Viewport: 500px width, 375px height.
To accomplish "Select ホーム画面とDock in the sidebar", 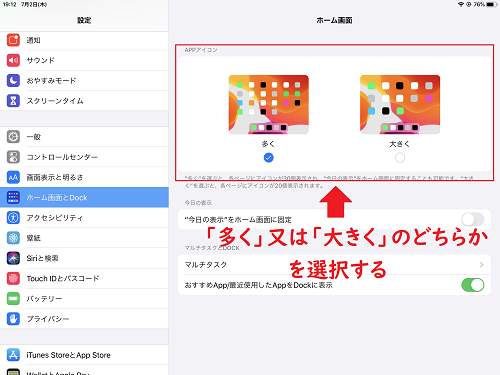I will tap(84, 197).
